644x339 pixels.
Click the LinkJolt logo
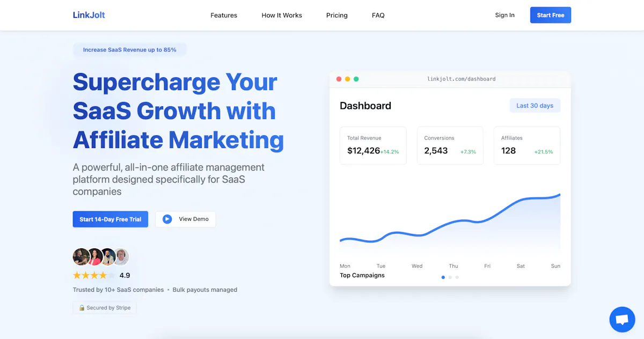coord(89,15)
